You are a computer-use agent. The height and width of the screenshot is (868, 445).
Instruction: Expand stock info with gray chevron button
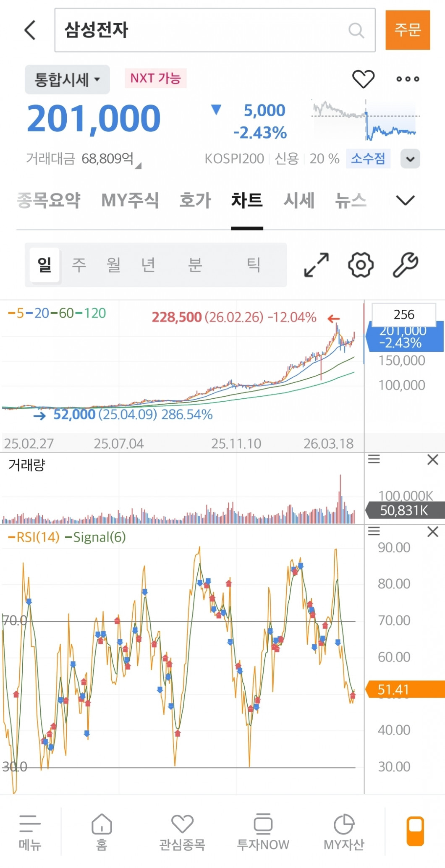click(410, 159)
